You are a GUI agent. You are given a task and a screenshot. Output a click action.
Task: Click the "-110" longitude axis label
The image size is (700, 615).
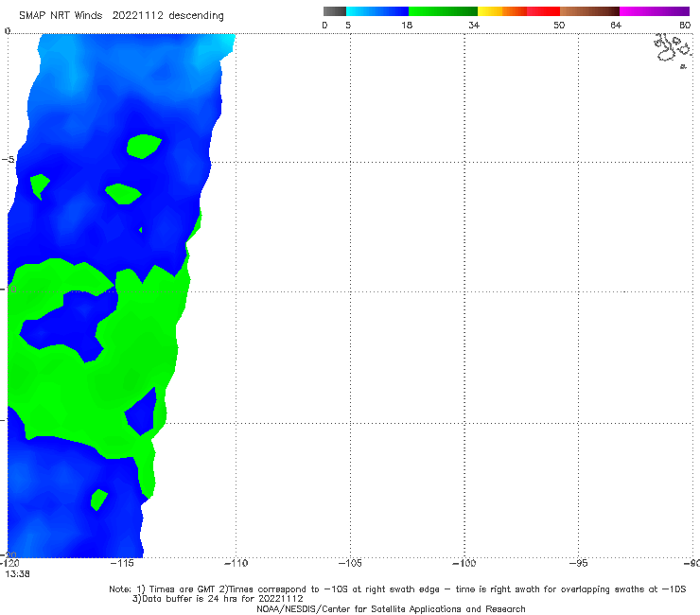[x=236, y=564]
